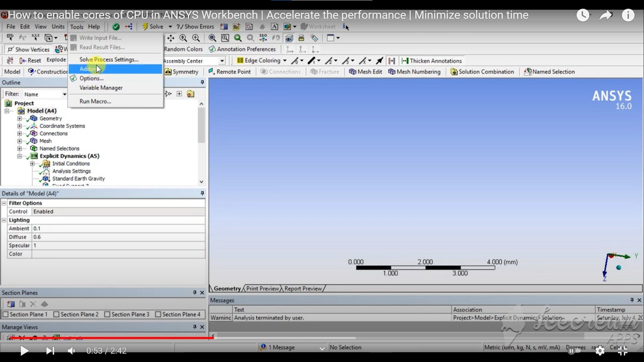
Task: Check the Section Plane 1 box
Action: (x=5, y=314)
